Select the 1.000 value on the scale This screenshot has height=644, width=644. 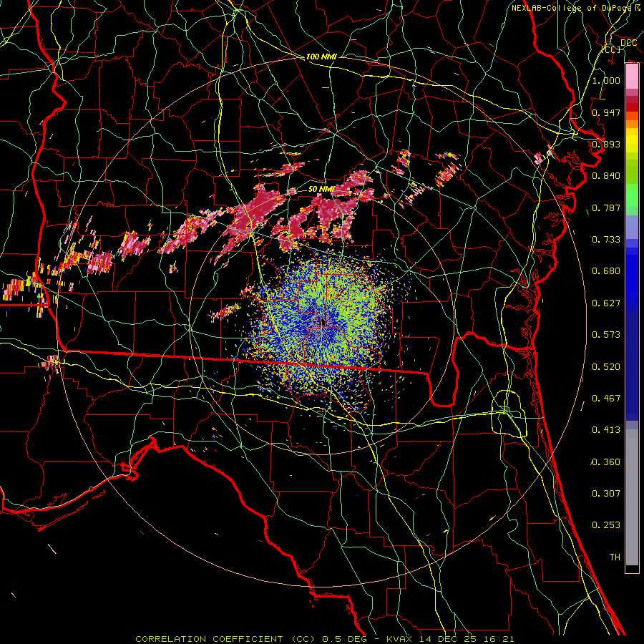(x=606, y=80)
